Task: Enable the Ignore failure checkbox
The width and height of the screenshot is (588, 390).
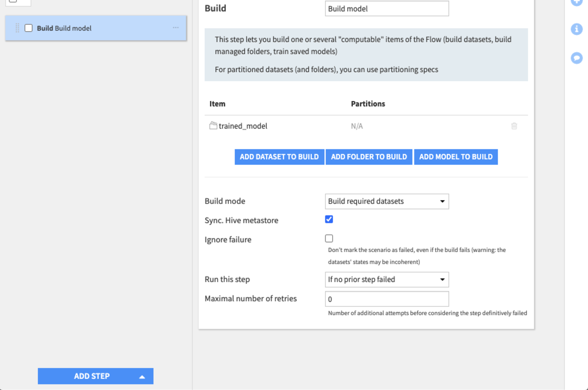Action: (329, 239)
